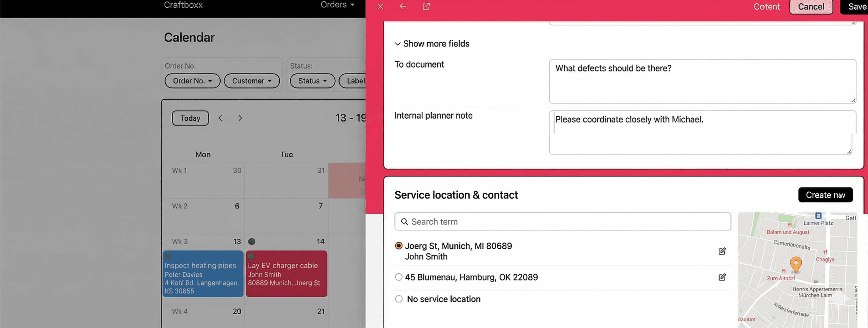Click the Create new button
This screenshot has height=328, width=868.
click(825, 195)
